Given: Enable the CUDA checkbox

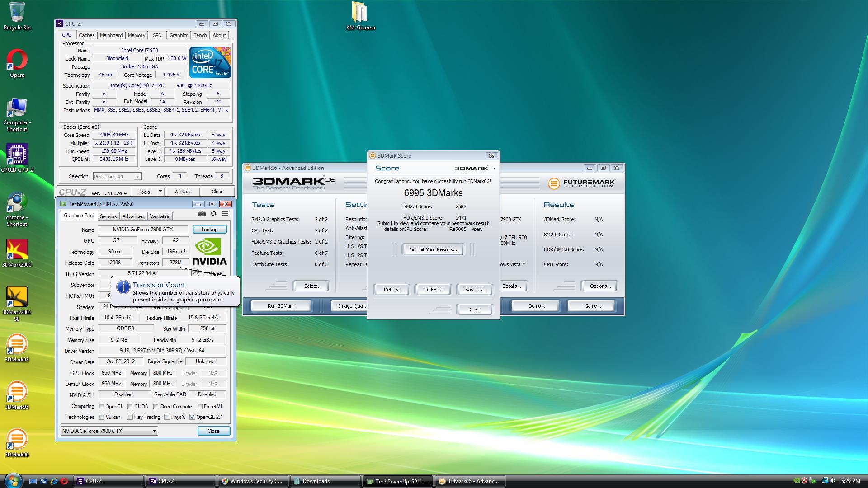Looking at the screenshot, I should pos(130,407).
